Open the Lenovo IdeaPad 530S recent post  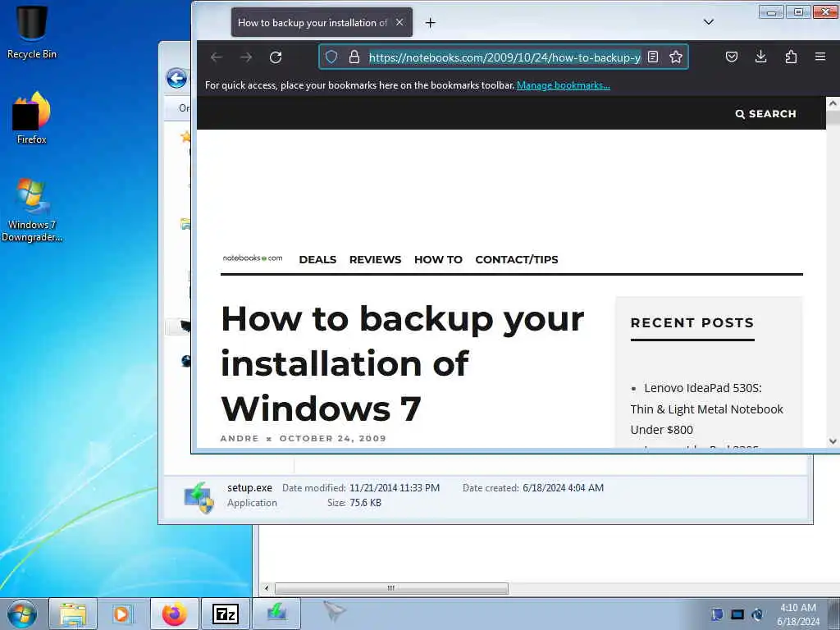coord(706,409)
